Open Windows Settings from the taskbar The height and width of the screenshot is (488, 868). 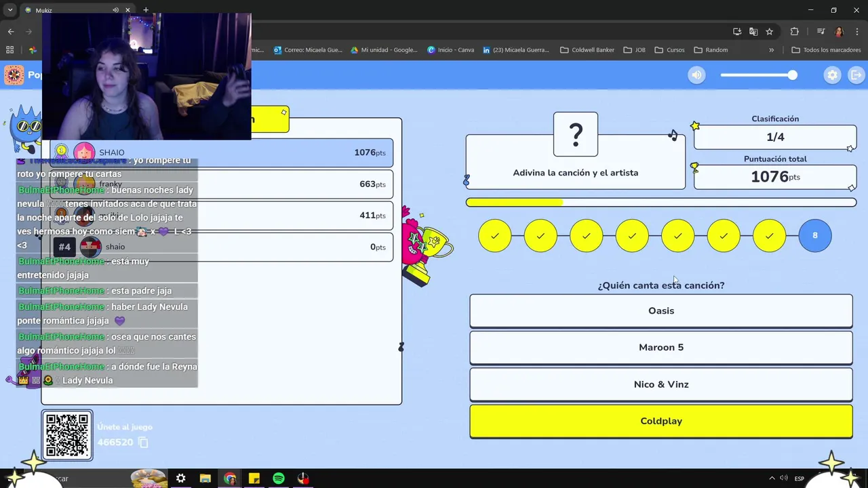click(x=181, y=479)
